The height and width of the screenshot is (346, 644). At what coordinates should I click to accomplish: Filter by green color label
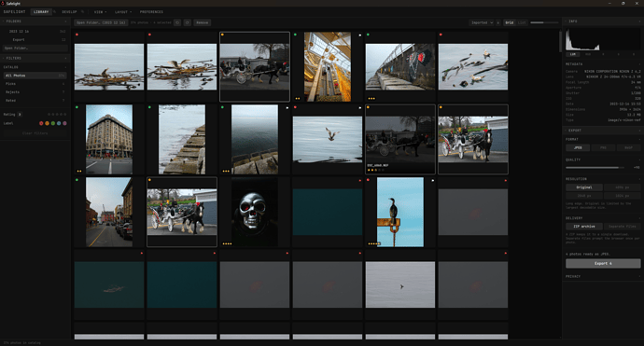(53, 123)
